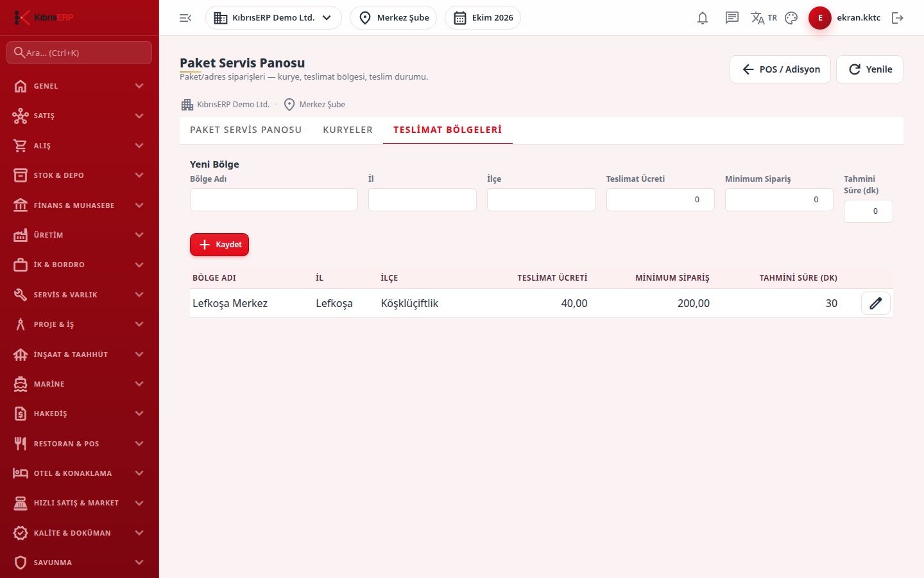Click the Yenile refresh button
The height and width of the screenshot is (578, 924).
tap(869, 69)
